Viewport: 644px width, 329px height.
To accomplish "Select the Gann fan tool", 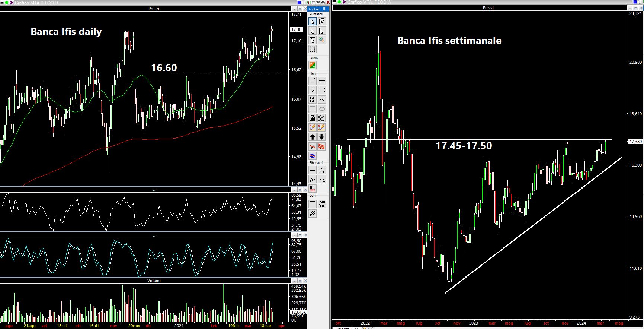I will pos(313,213).
